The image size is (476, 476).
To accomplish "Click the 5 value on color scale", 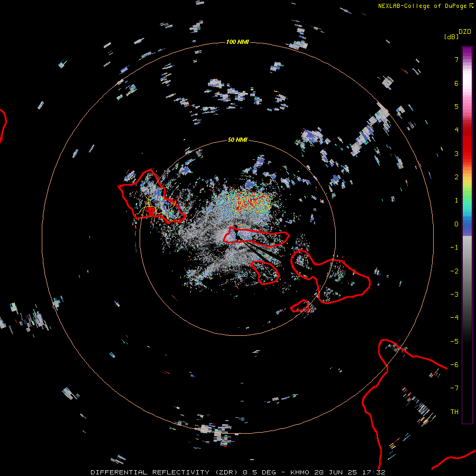I will [x=456, y=106].
